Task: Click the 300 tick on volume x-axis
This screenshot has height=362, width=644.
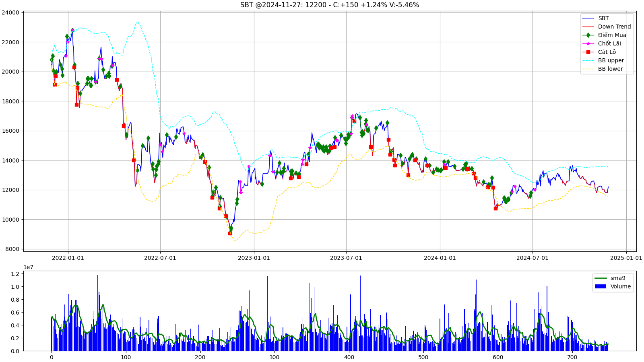Action: click(x=275, y=357)
